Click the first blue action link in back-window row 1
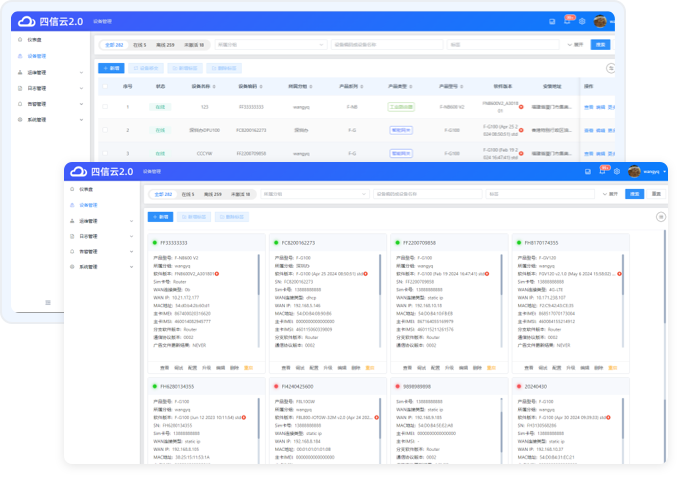This screenshot has height=481, width=685. (589, 107)
